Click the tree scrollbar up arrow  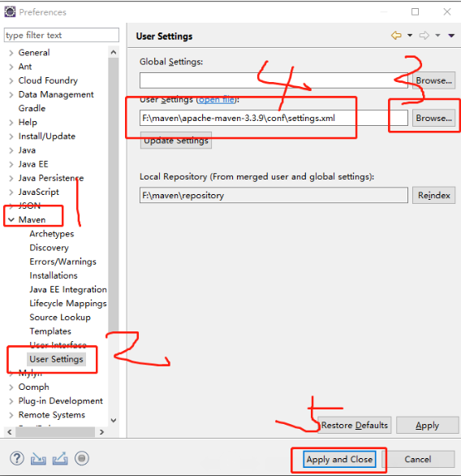click(x=114, y=52)
